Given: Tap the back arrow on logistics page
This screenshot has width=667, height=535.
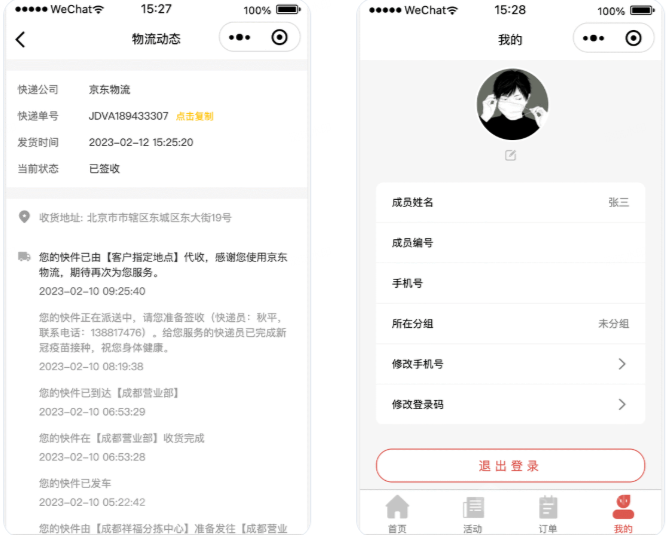Looking at the screenshot, I should click(21, 40).
